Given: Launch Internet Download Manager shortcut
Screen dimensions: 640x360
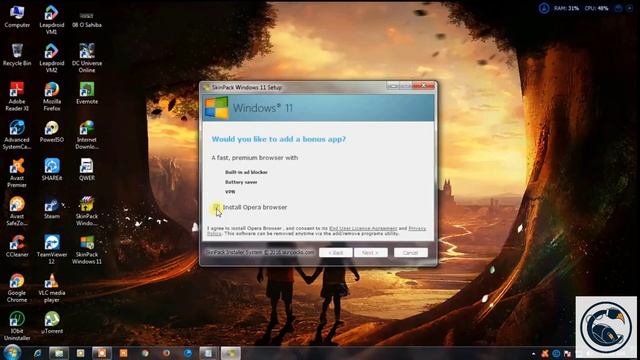Looking at the screenshot, I should pos(87,135).
